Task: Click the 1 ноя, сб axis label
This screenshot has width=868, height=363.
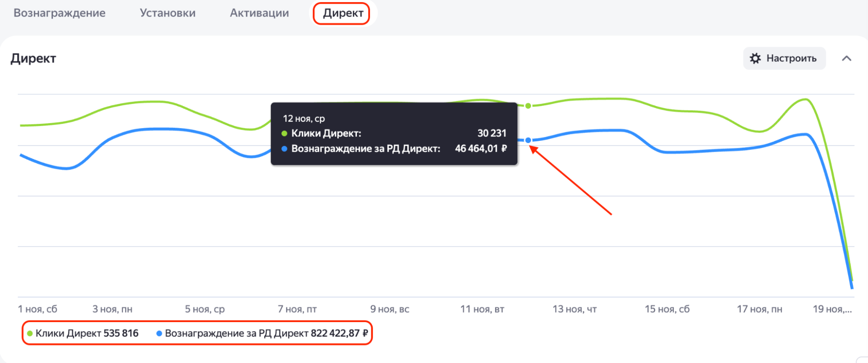Action: point(37,309)
